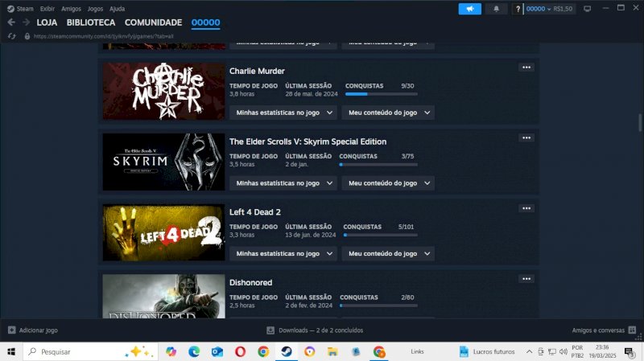
Task: Go to the COMUNIDADE tab
Action: pos(153,23)
